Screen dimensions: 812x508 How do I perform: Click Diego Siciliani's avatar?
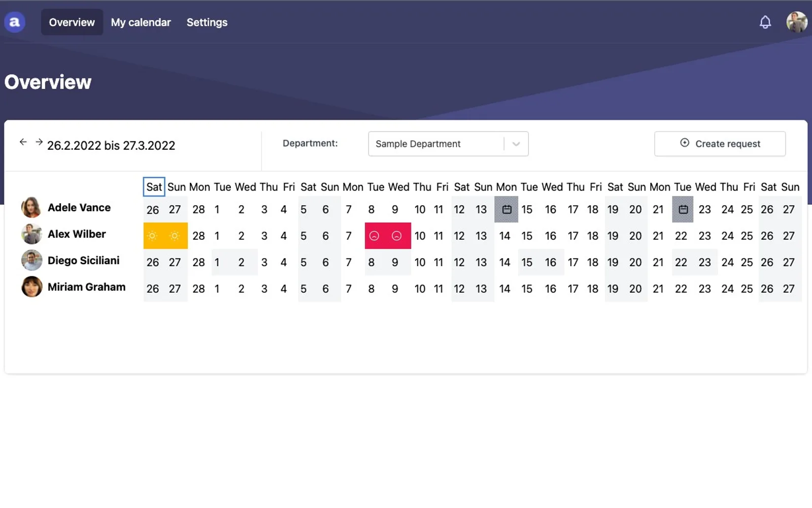(x=31, y=261)
